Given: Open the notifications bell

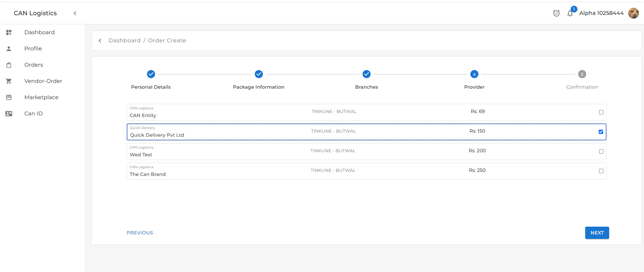Looking at the screenshot, I should click(570, 14).
